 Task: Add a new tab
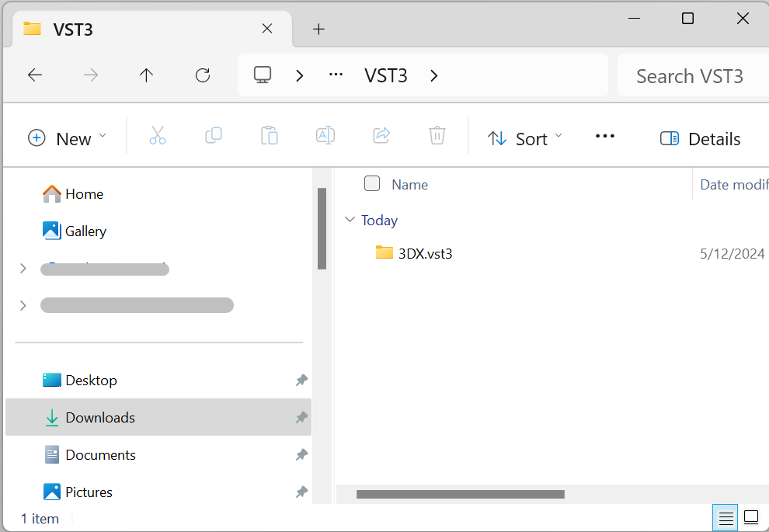[x=318, y=30]
